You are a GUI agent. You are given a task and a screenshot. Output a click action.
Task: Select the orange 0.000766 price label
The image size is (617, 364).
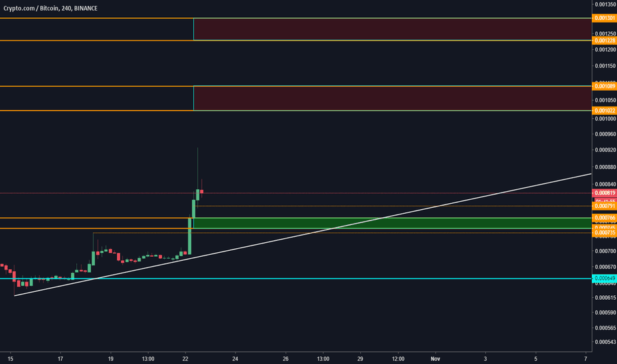[604, 218]
